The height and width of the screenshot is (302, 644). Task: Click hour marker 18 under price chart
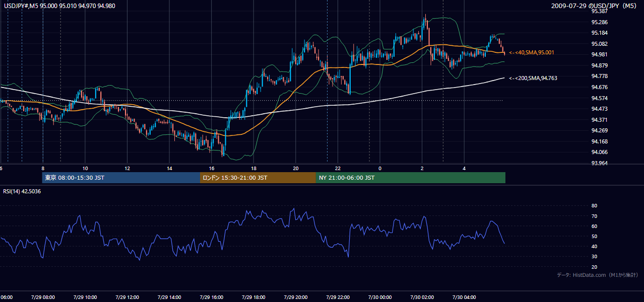[x=254, y=168]
